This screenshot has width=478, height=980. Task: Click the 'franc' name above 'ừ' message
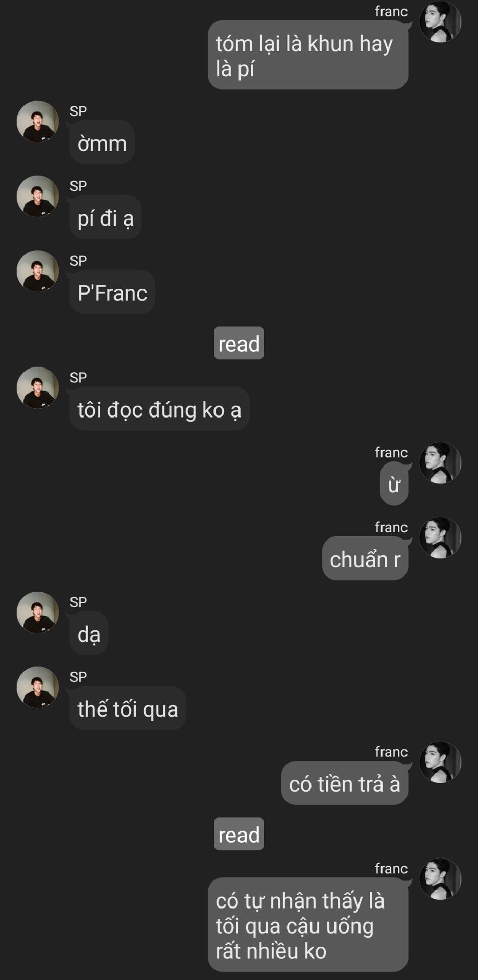pos(391,452)
